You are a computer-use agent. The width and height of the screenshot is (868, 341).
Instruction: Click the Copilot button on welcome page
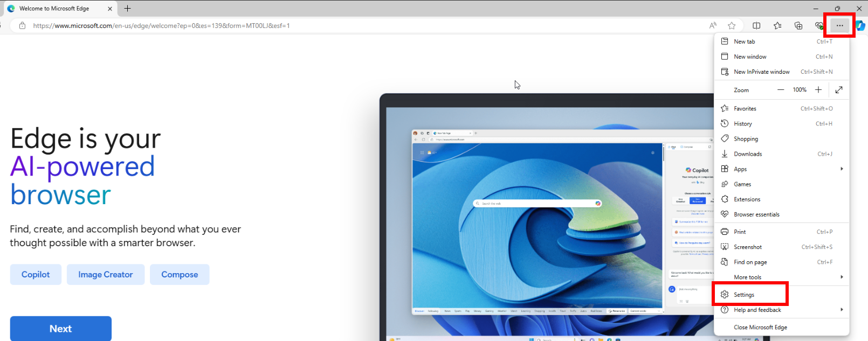[x=36, y=274]
